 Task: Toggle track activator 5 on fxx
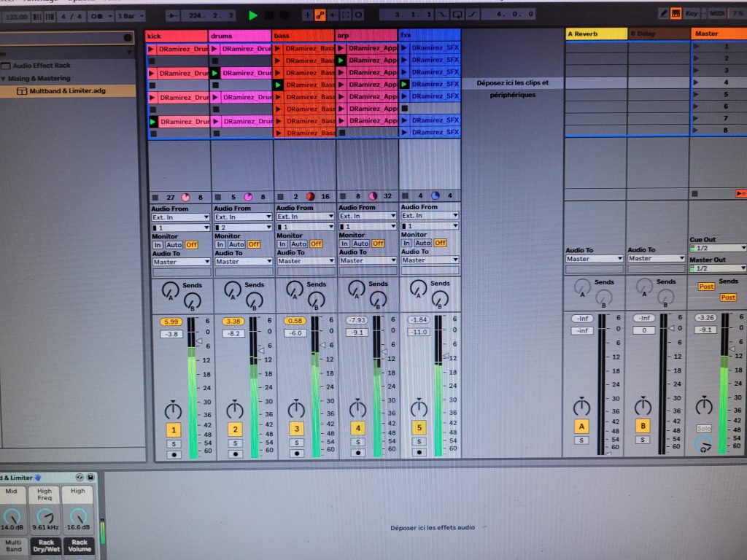pos(419,427)
